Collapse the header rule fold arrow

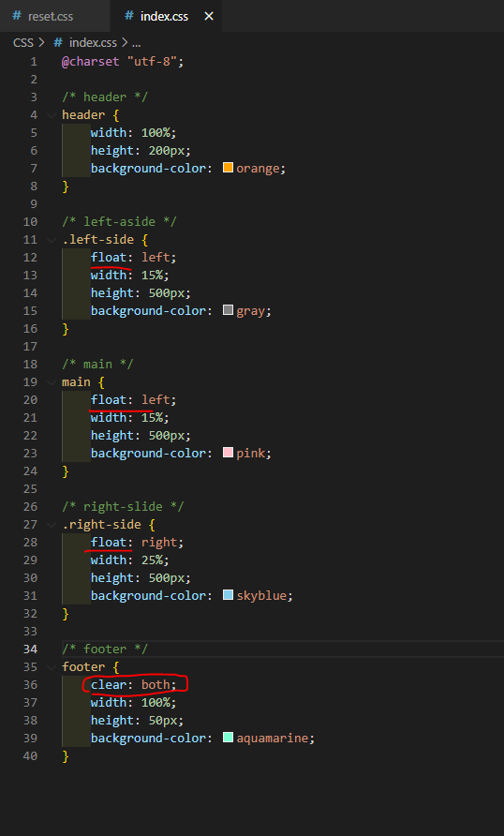tap(52, 114)
